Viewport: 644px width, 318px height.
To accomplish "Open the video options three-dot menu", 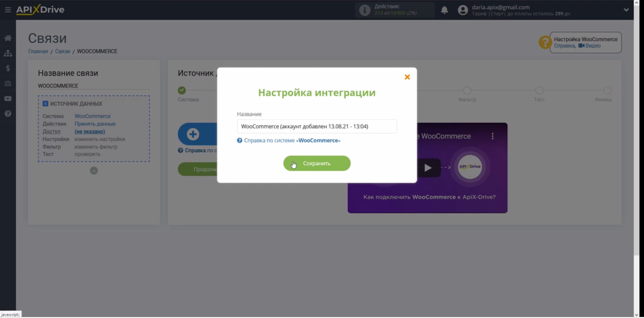I will [493, 136].
